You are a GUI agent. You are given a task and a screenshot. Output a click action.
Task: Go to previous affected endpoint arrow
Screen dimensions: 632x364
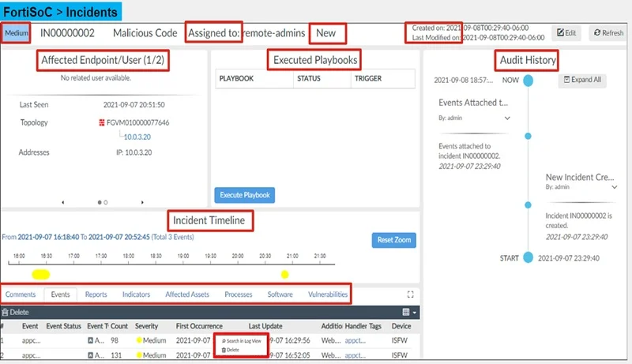coord(63,202)
